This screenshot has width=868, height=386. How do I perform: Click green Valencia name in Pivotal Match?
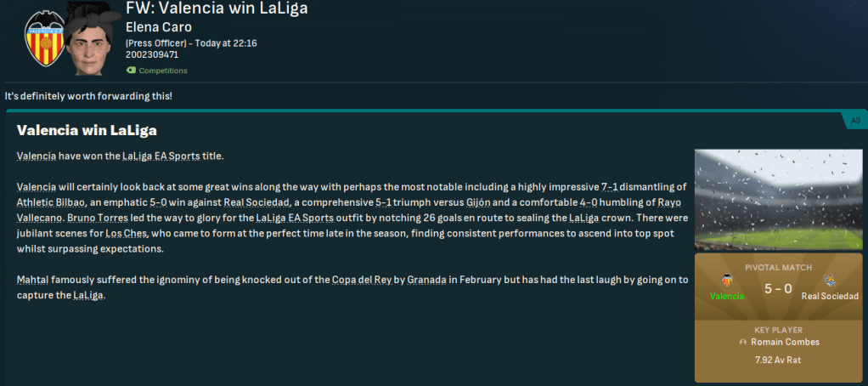727,296
